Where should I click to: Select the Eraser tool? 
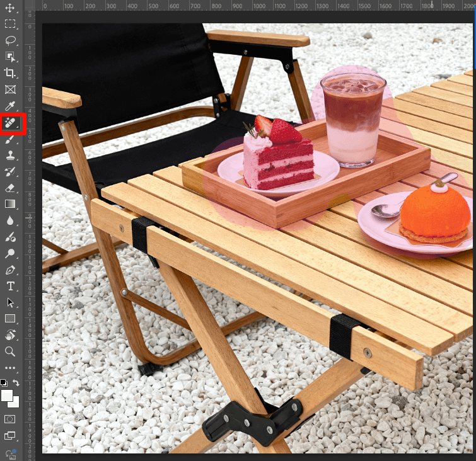click(10, 188)
